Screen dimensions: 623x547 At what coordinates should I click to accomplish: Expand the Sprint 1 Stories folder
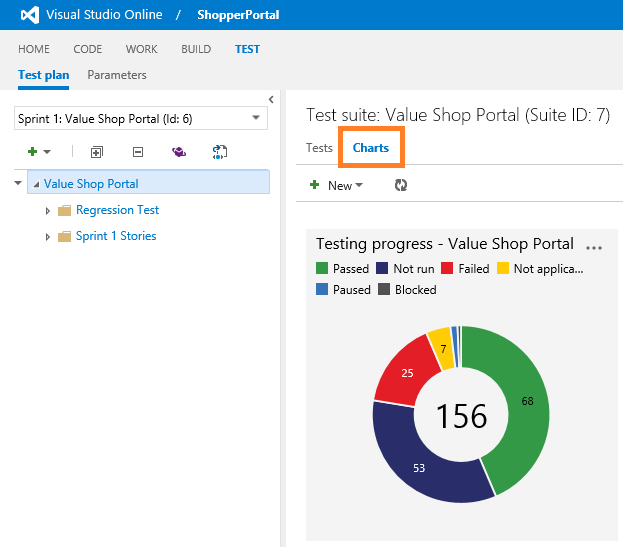[x=48, y=237]
